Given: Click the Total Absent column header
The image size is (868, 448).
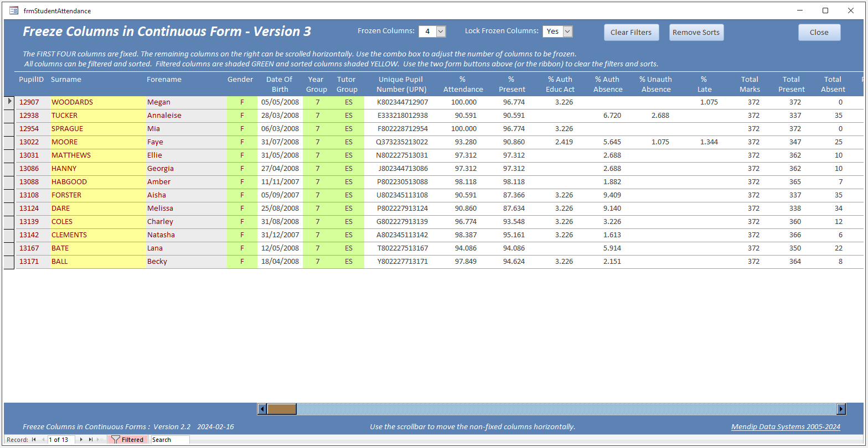Looking at the screenshot, I should pos(833,84).
